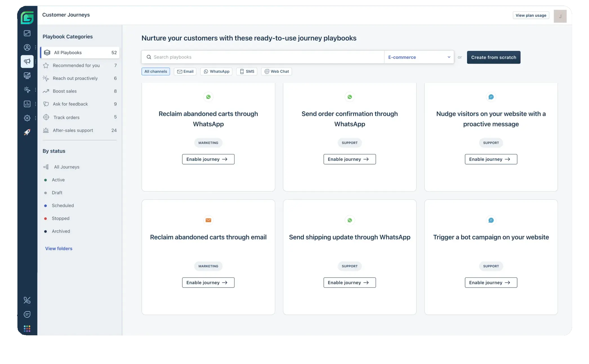Select Track orders category
589x364 pixels.
[x=80, y=117]
